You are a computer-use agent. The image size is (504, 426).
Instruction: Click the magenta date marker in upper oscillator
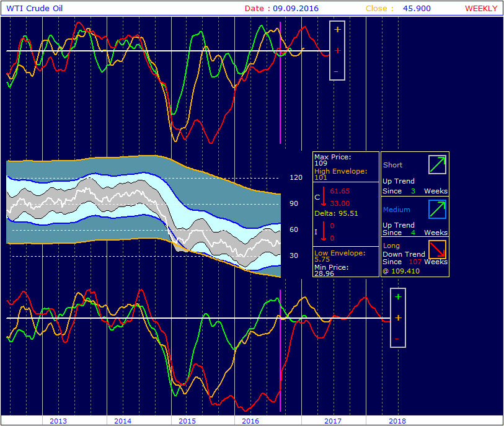(280, 82)
